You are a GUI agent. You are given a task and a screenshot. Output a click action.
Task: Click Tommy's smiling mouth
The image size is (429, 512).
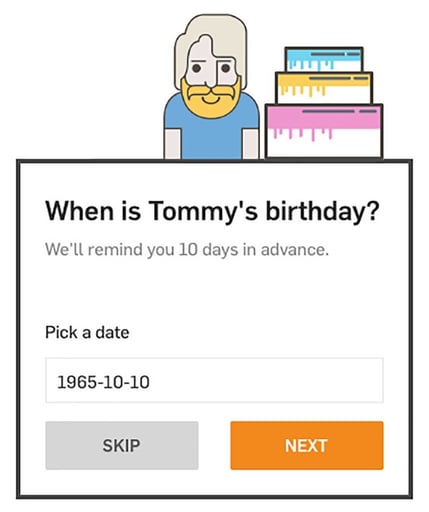(x=211, y=99)
